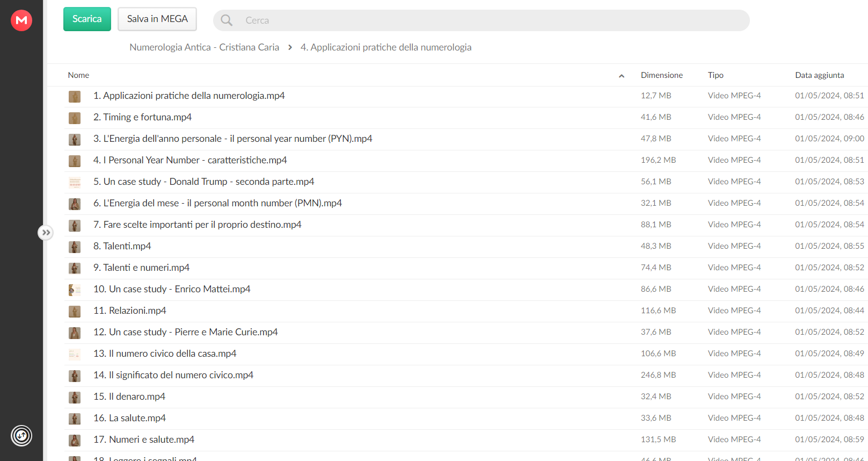
Task: Click the 12,7 MB size cell
Action: click(x=656, y=96)
